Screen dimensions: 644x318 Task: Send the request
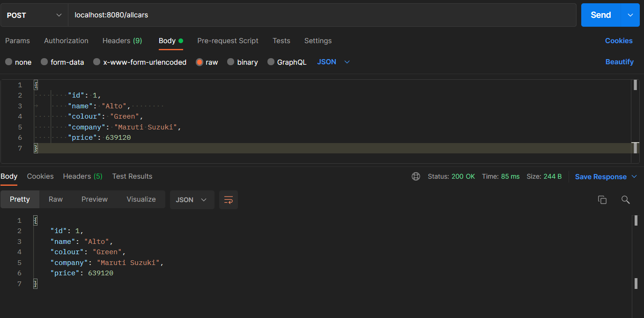coord(601,15)
